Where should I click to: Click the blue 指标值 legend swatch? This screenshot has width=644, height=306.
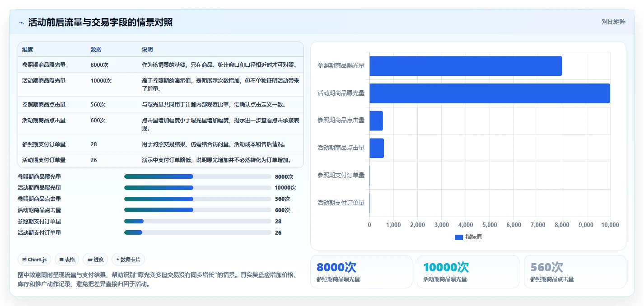click(458, 237)
